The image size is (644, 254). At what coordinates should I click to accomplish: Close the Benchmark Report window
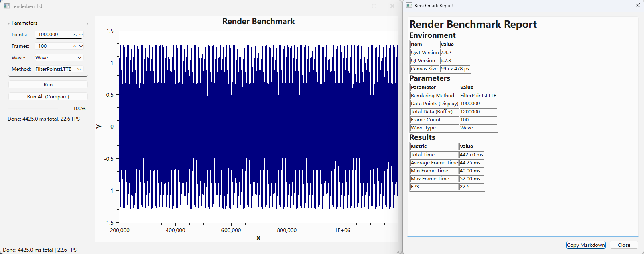coord(638,5)
